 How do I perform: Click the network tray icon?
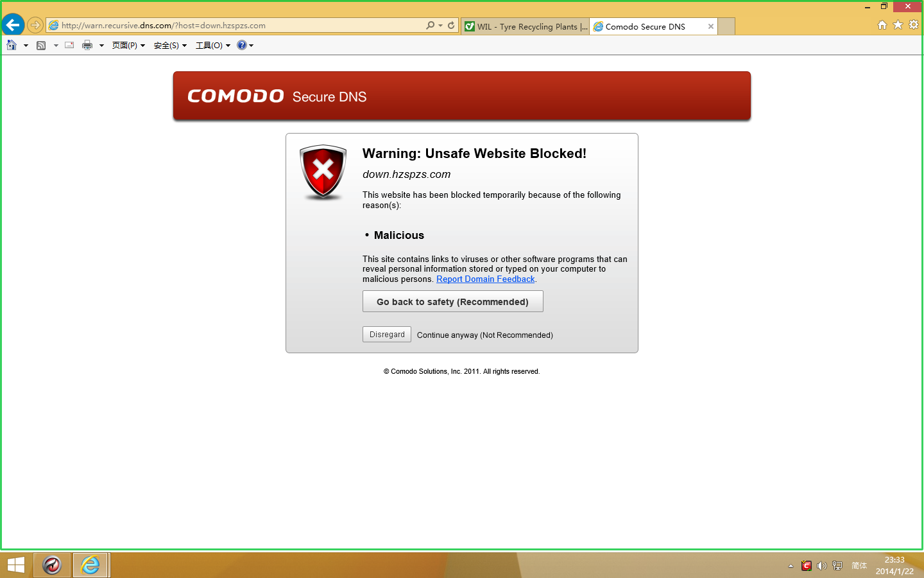[x=837, y=566]
